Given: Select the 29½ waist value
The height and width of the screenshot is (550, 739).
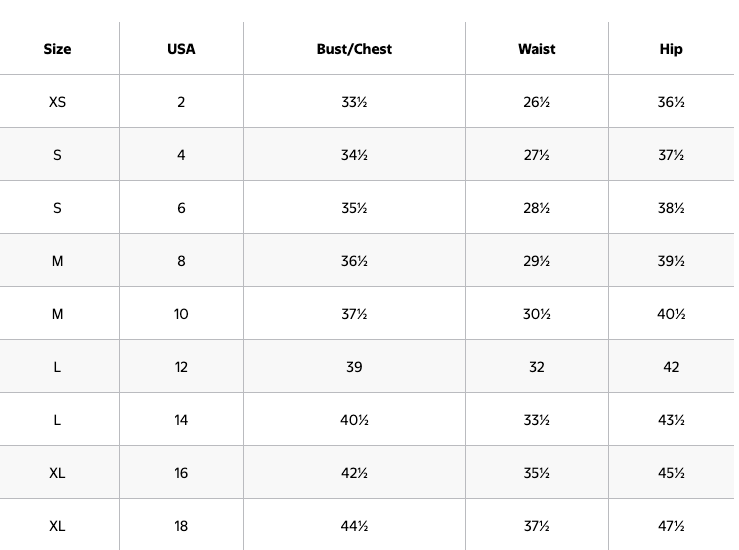Looking at the screenshot, I should [x=537, y=261].
